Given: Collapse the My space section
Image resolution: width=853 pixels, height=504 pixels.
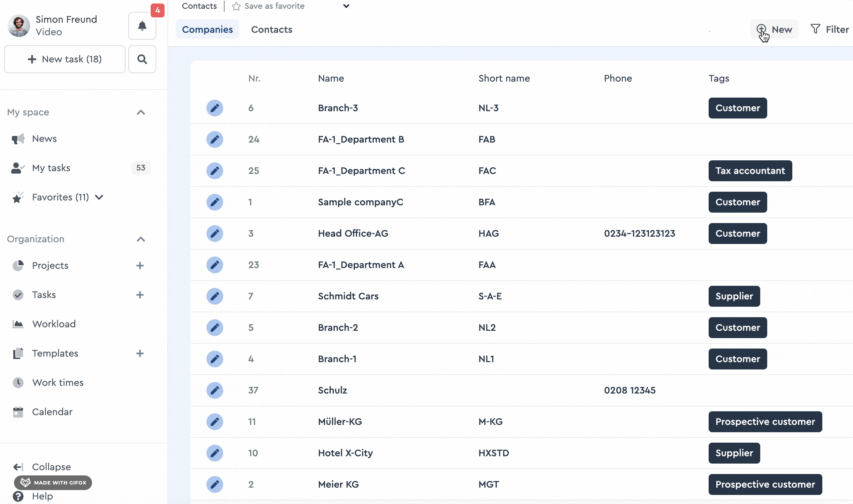Looking at the screenshot, I should (x=141, y=112).
